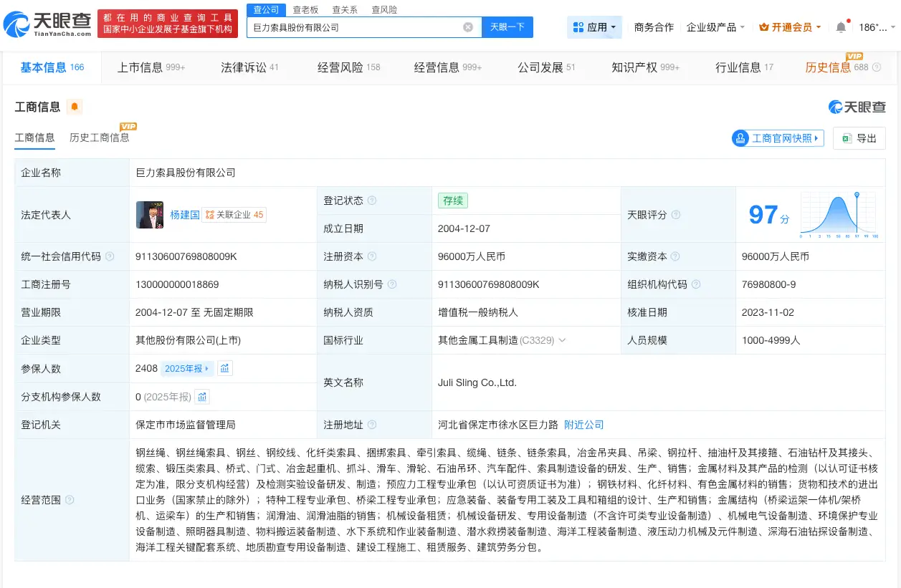Click help icon next to 注册地址
The width and height of the screenshot is (901, 588).
pyautogui.click(x=372, y=425)
